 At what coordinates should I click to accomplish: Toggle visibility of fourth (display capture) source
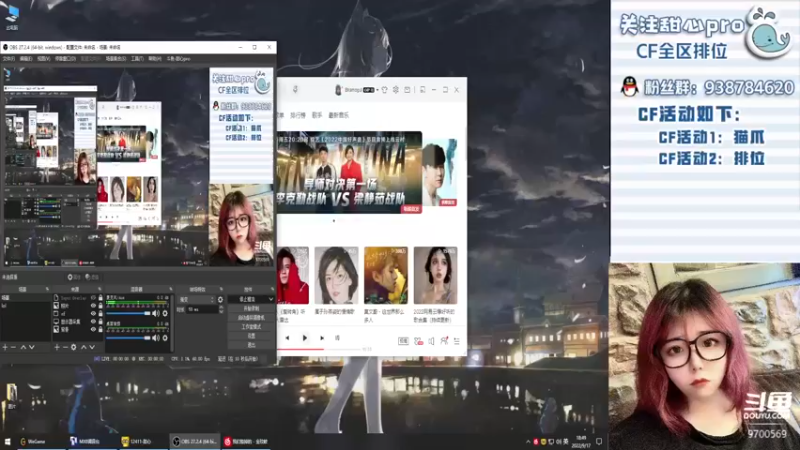pos(93,322)
